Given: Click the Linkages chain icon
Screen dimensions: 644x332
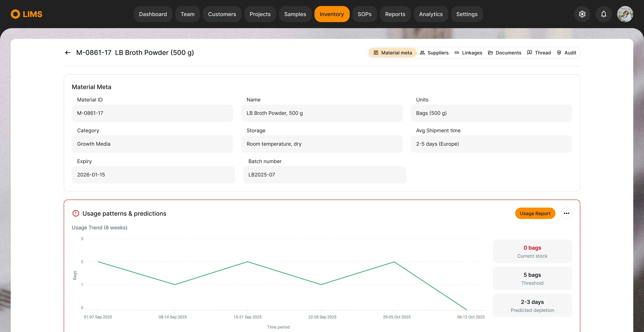Looking at the screenshot, I should click(x=457, y=53).
